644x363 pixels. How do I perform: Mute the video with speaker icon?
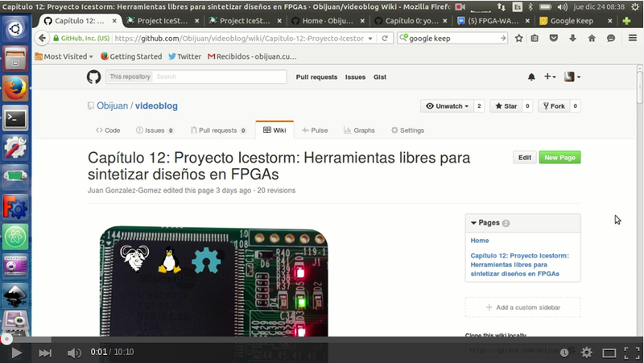tap(74, 353)
